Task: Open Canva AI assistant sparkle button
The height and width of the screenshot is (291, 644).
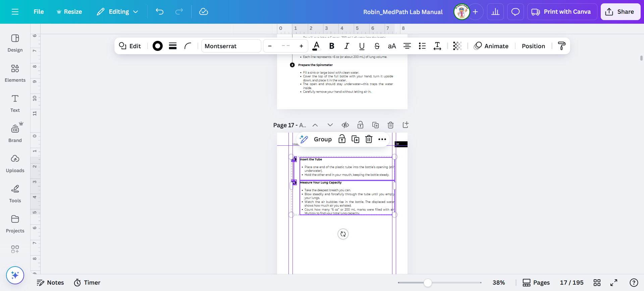Action: [15, 275]
